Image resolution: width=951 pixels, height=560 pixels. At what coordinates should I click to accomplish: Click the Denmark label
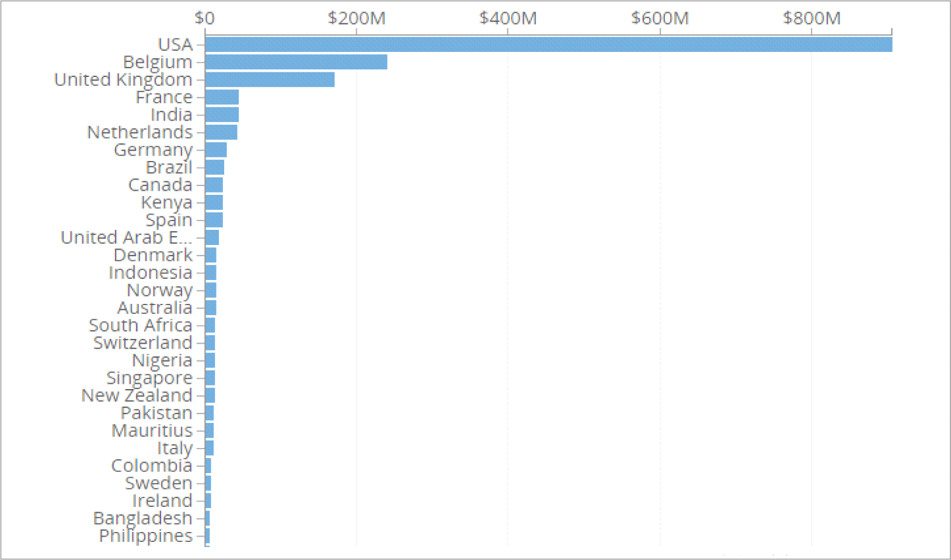[154, 255]
